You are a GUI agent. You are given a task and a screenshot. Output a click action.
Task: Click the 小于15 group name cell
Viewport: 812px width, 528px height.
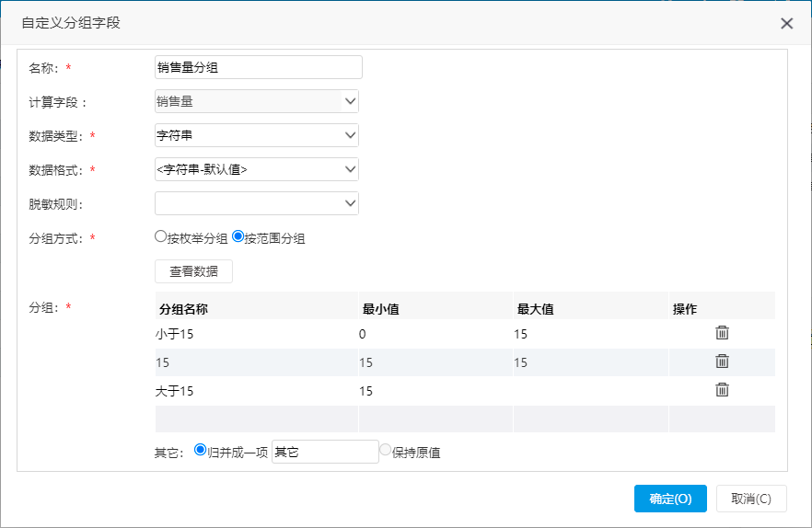click(x=256, y=334)
